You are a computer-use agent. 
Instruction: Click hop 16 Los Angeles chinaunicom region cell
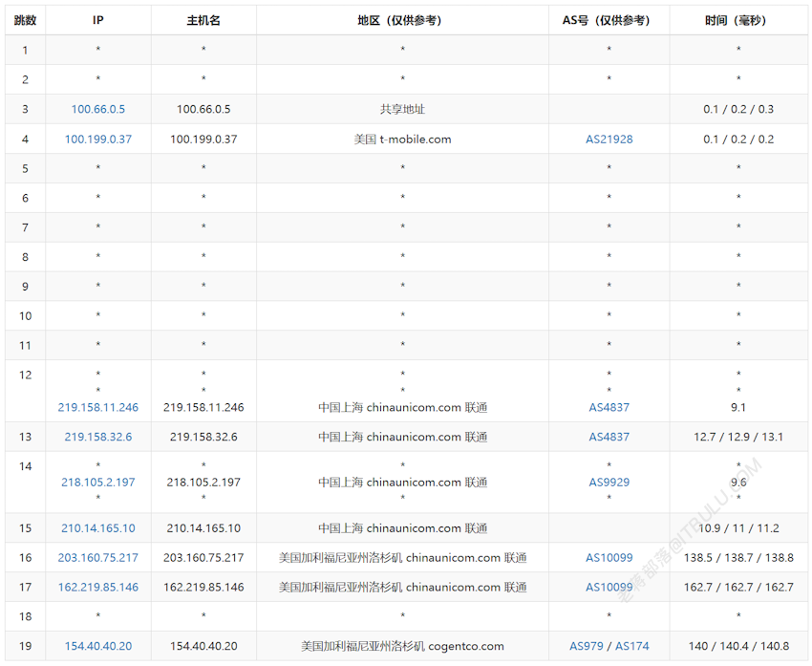coord(402,558)
